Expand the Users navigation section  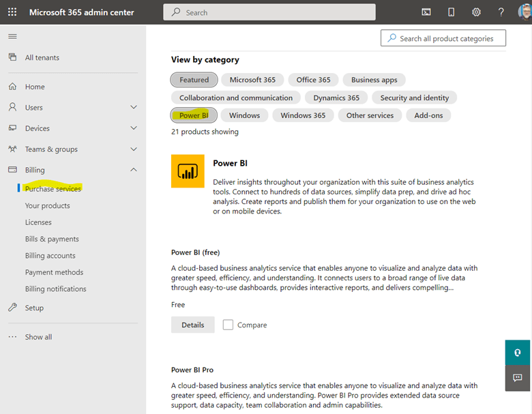coord(134,108)
